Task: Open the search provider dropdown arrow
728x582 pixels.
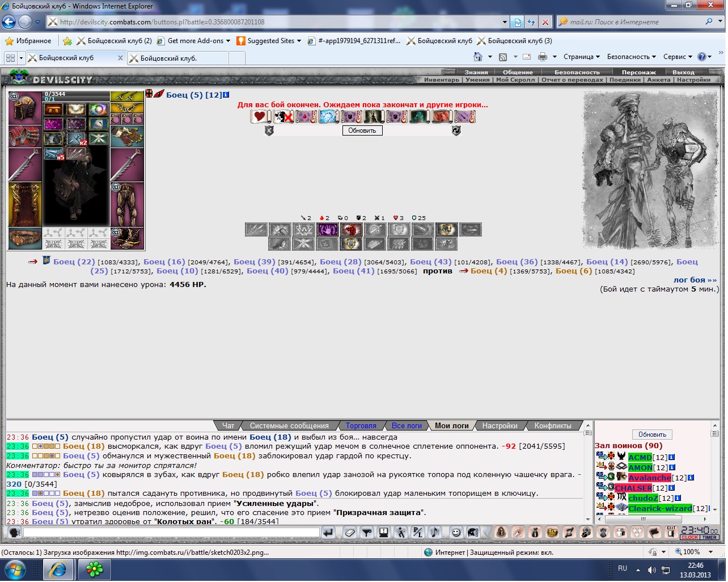Action: point(721,22)
